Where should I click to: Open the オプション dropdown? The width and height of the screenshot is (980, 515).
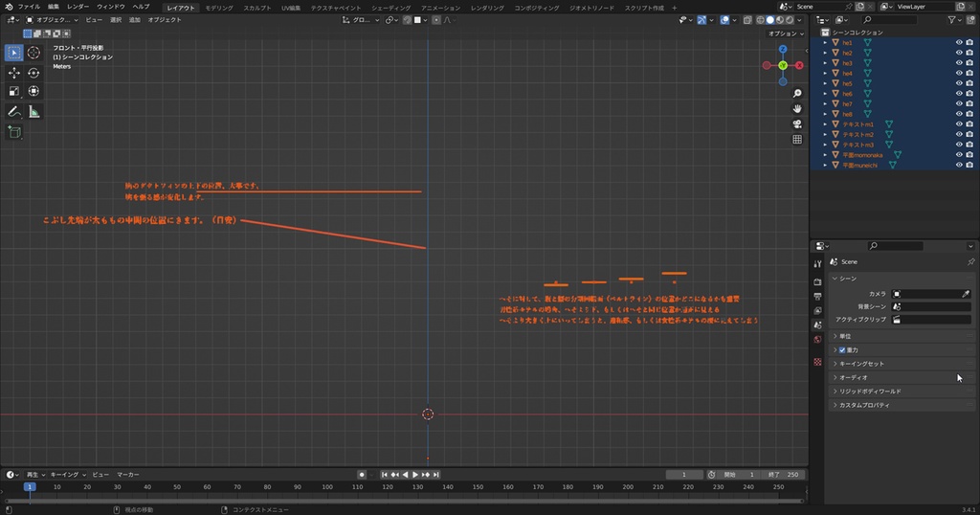[x=786, y=34]
